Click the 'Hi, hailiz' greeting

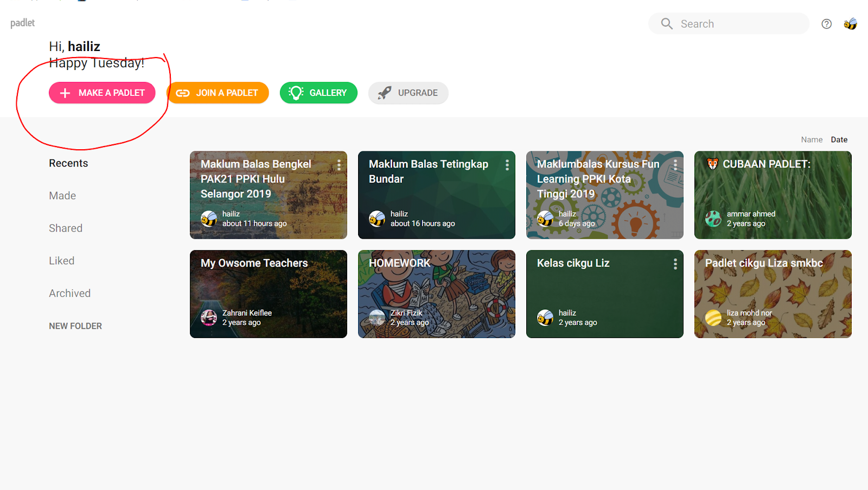click(x=74, y=47)
